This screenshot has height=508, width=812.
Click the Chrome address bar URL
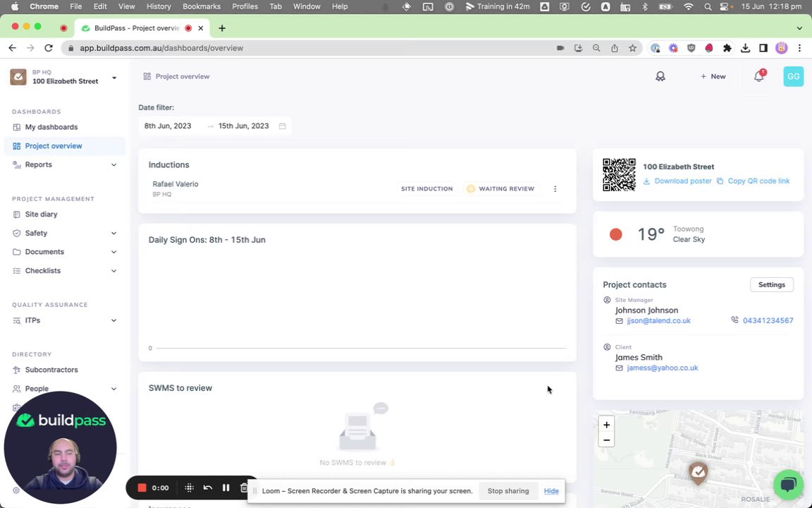tap(161, 48)
